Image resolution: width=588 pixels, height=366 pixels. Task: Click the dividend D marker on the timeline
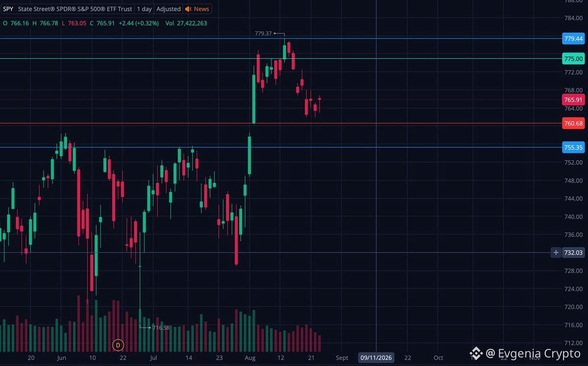pyautogui.click(x=118, y=345)
